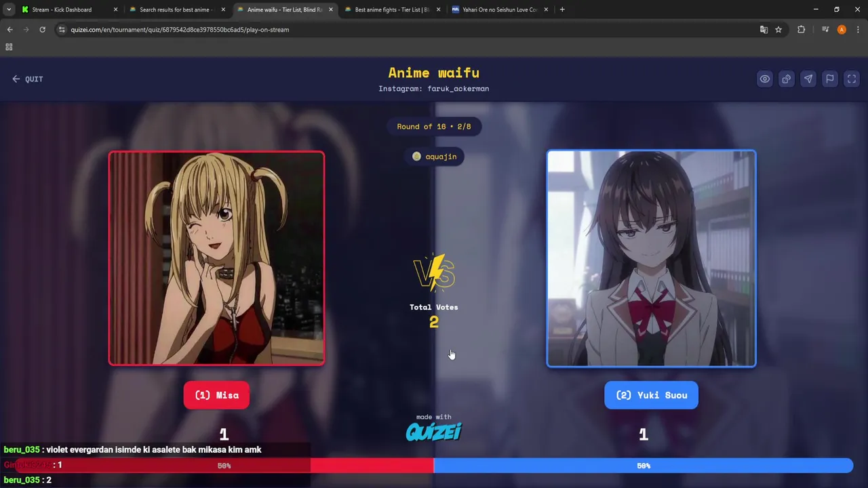
Task: Close the Anime waifu tab
Action: (x=331, y=9)
